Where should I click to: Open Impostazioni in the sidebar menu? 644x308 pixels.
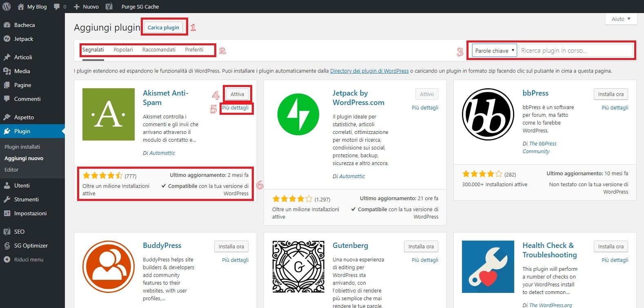[x=30, y=213]
